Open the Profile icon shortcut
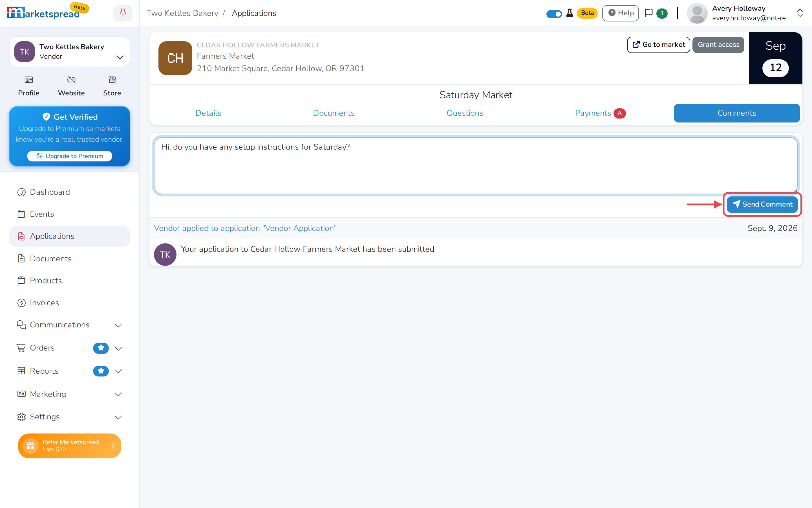This screenshot has height=508, width=812. 28,86
